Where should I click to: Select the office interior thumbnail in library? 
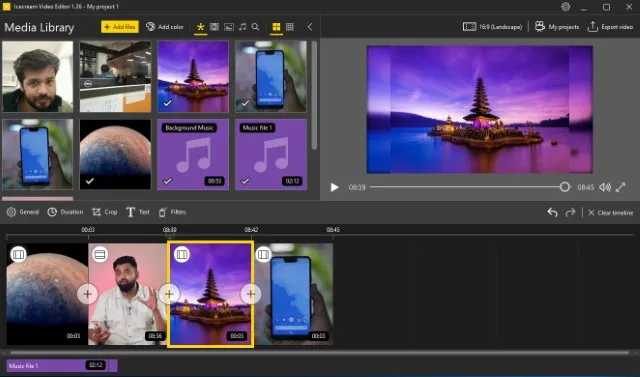116,76
